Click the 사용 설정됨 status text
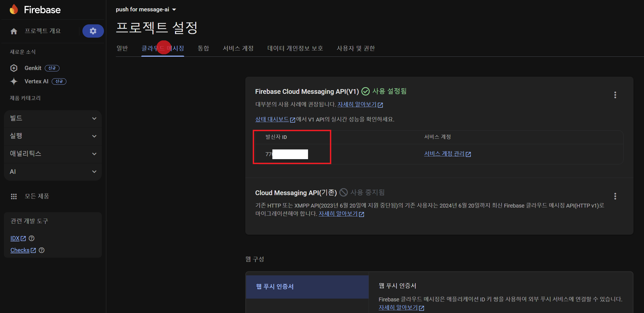Viewport: 644px width, 313px height. [389, 91]
